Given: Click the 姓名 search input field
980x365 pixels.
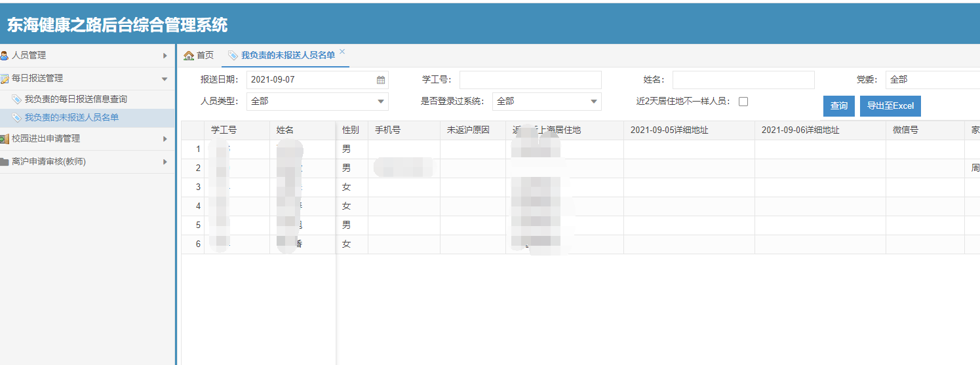Looking at the screenshot, I should click(743, 80).
